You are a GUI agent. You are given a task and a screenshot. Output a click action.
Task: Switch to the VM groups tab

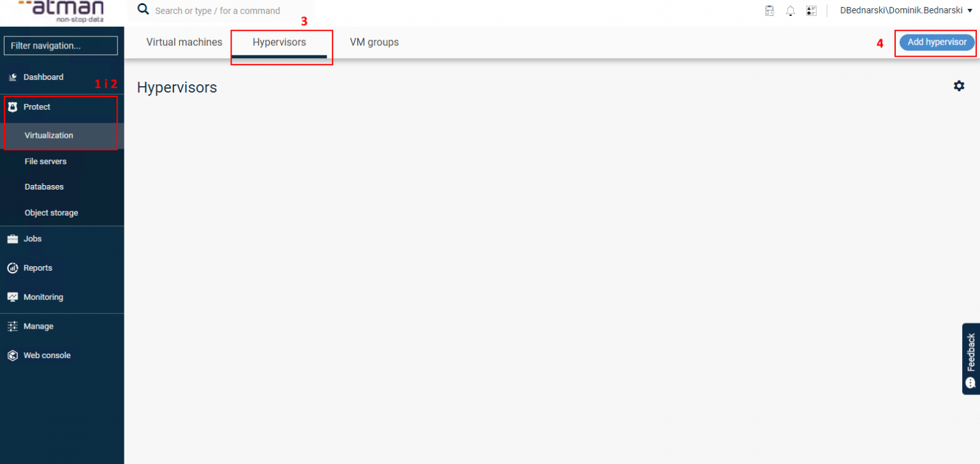pyautogui.click(x=374, y=42)
